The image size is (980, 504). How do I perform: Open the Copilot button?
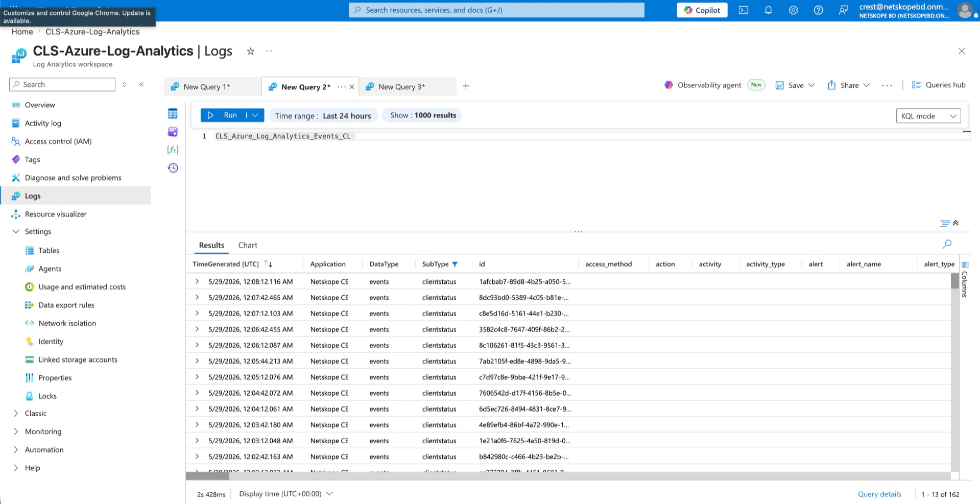(x=702, y=10)
